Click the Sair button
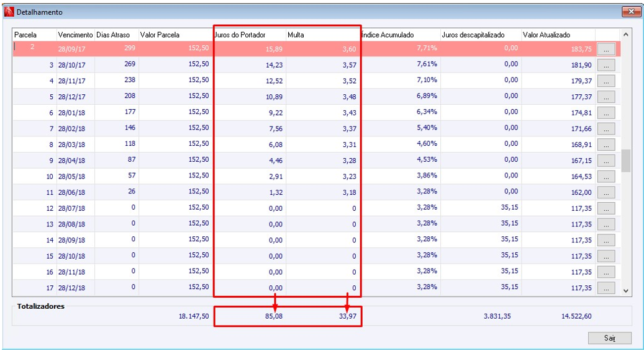Viewport: 644px width, 351px height. 609,338
